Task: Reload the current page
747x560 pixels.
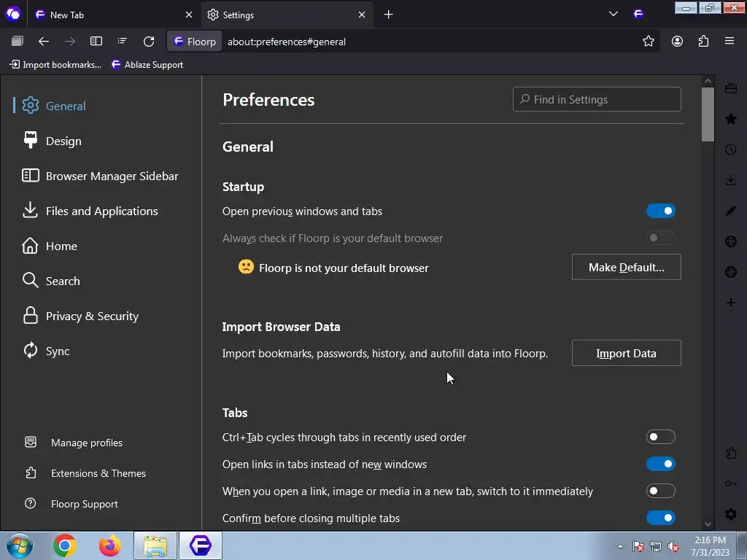Action: point(149,42)
